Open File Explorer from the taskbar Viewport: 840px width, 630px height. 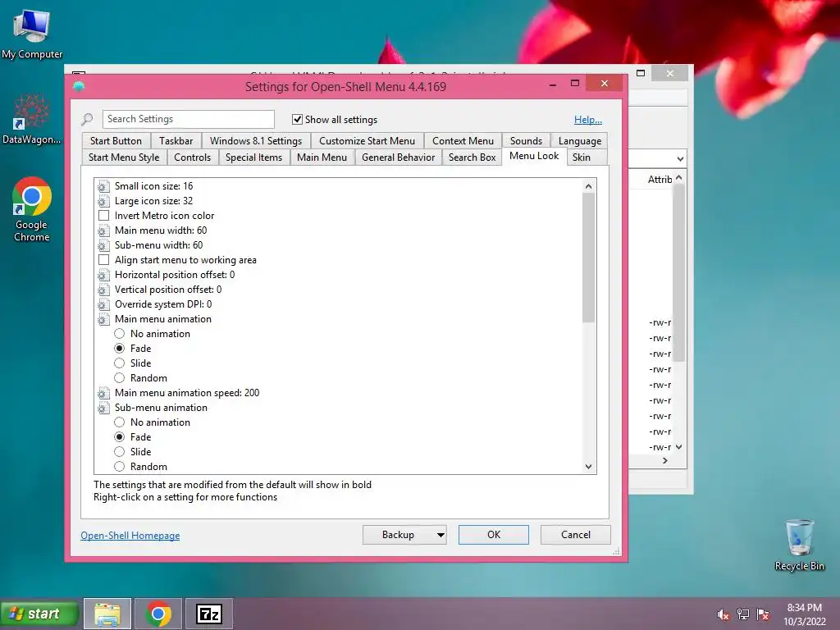pyautogui.click(x=107, y=614)
